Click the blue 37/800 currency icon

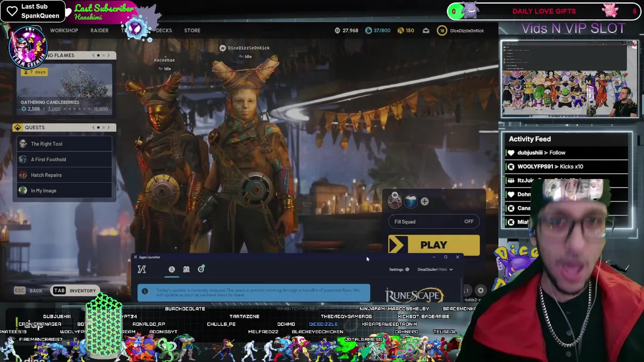tap(368, 31)
